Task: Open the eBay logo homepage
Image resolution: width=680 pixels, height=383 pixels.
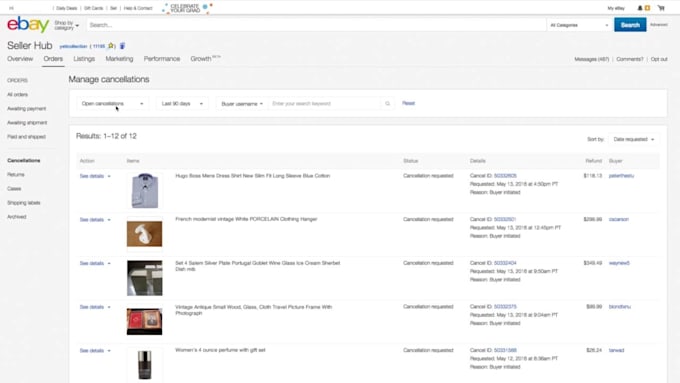Action: click(x=28, y=25)
